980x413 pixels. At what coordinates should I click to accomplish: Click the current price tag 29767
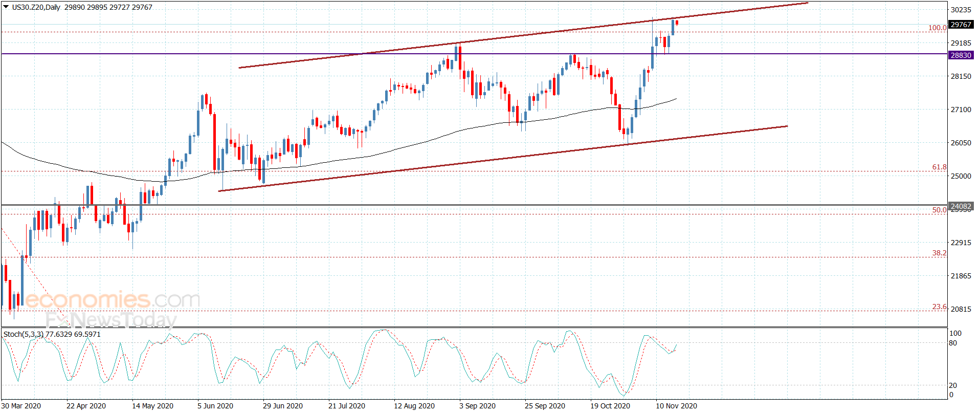point(961,25)
